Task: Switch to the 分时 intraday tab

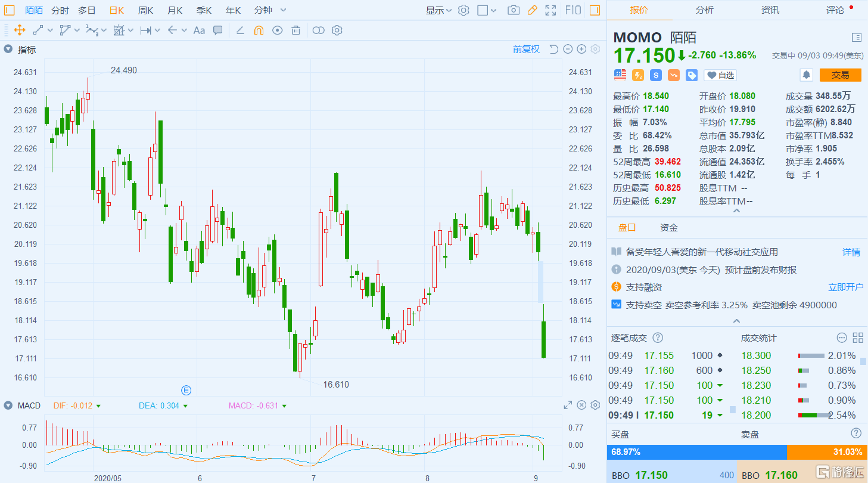Action: click(x=60, y=10)
